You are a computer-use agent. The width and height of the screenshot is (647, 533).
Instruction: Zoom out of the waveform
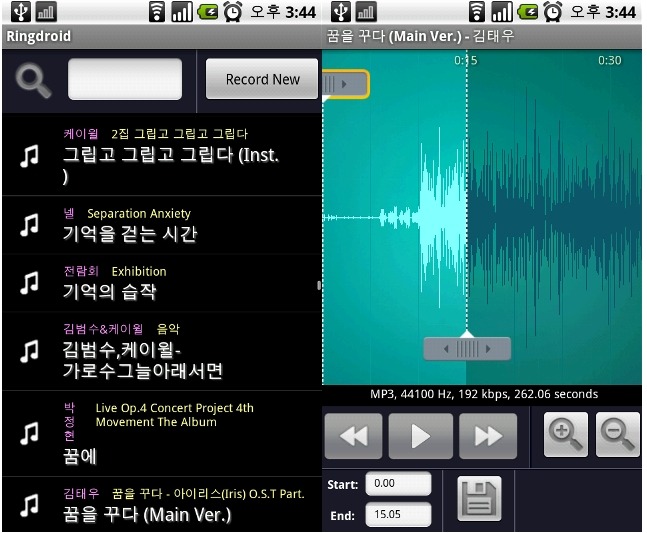pos(617,435)
